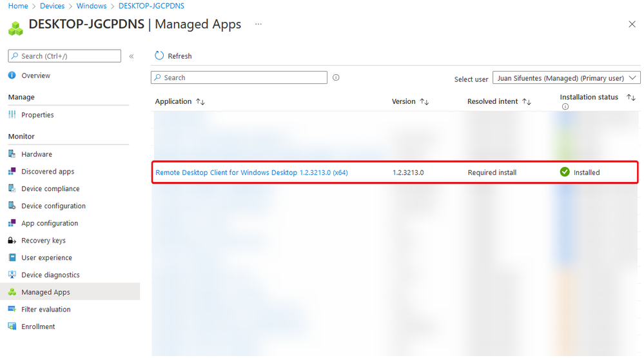
Task: Open DESKTOP-JGCPDNS breadcrumb link
Action: [151, 6]
